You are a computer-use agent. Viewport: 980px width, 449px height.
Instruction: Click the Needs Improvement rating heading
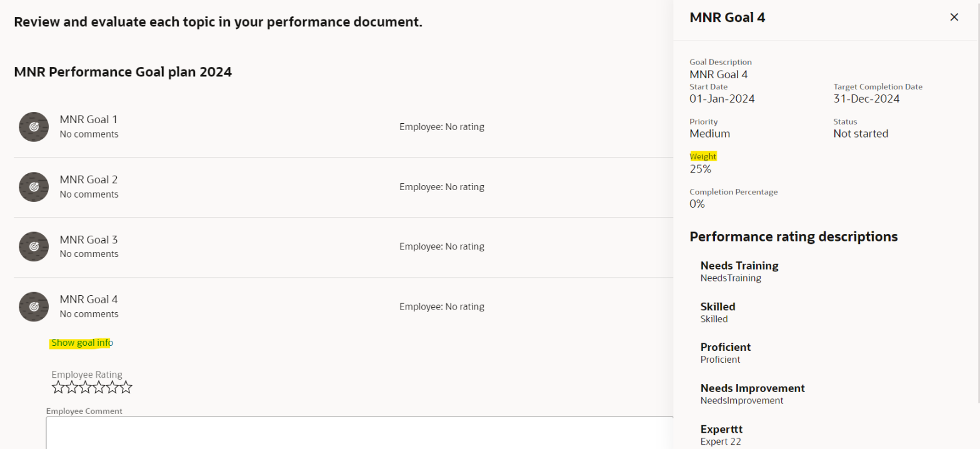point(752,388)
